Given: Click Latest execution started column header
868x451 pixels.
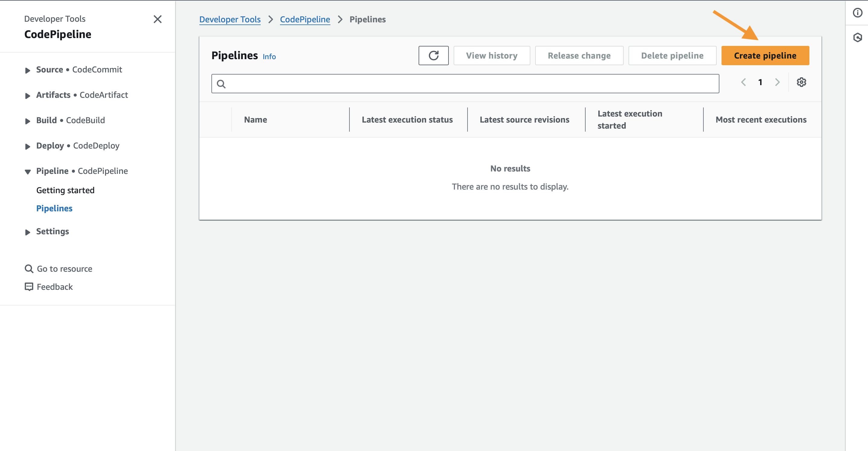Looking at the screenshot, I should click(x=630, y=120).
